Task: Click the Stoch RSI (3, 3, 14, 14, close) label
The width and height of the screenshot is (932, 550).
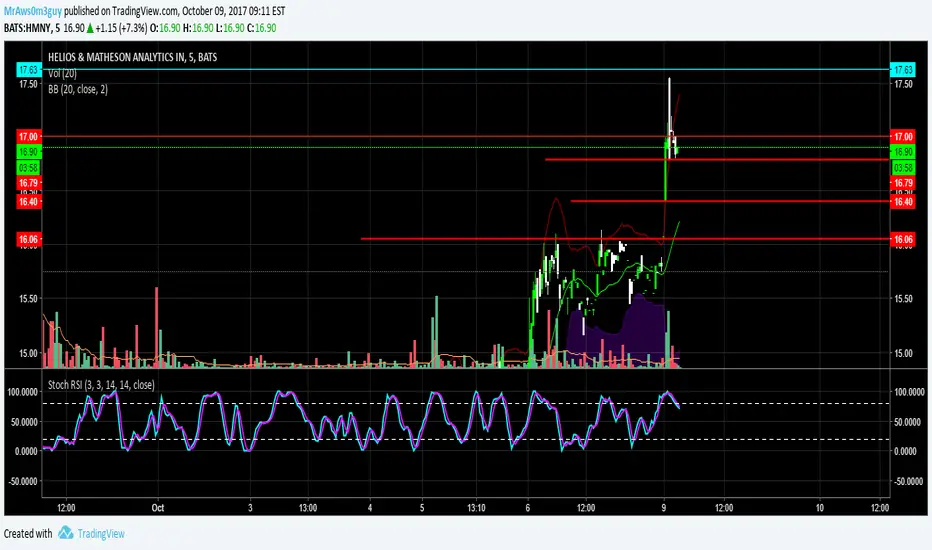Action: (x=101, y=385)
